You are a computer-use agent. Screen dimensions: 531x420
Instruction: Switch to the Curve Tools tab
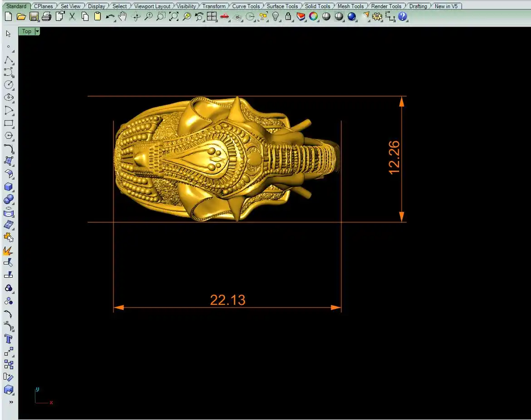(x=246, y=6)
